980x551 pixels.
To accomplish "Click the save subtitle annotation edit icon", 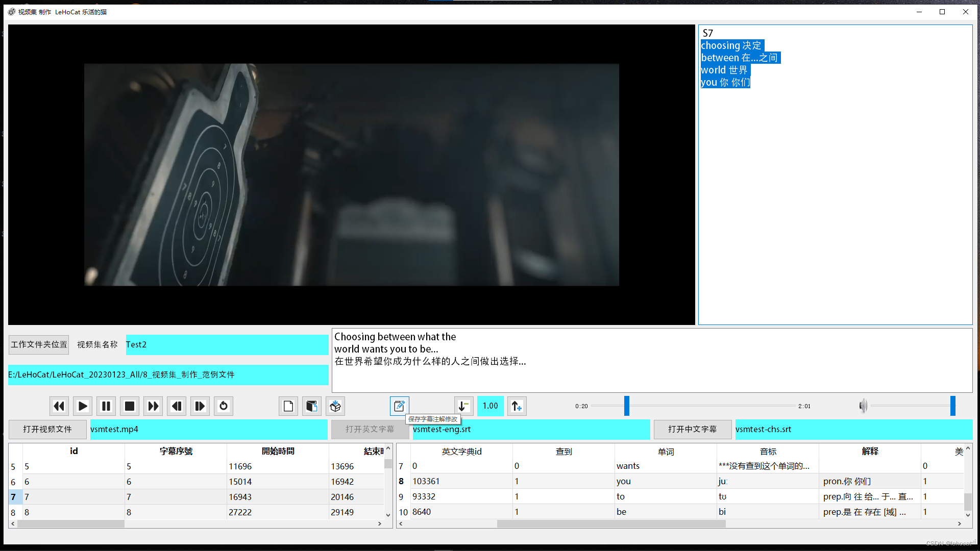I will point(399,406).
